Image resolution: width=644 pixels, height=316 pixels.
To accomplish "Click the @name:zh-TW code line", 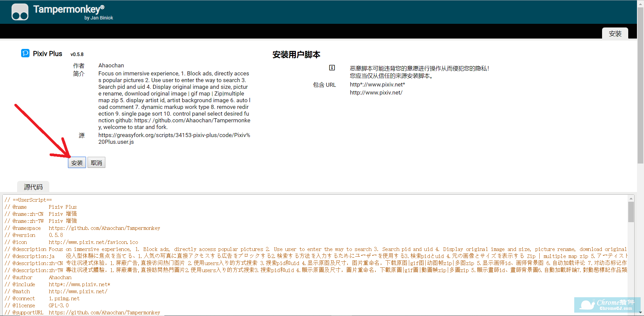I will click(x=41, y=221).
